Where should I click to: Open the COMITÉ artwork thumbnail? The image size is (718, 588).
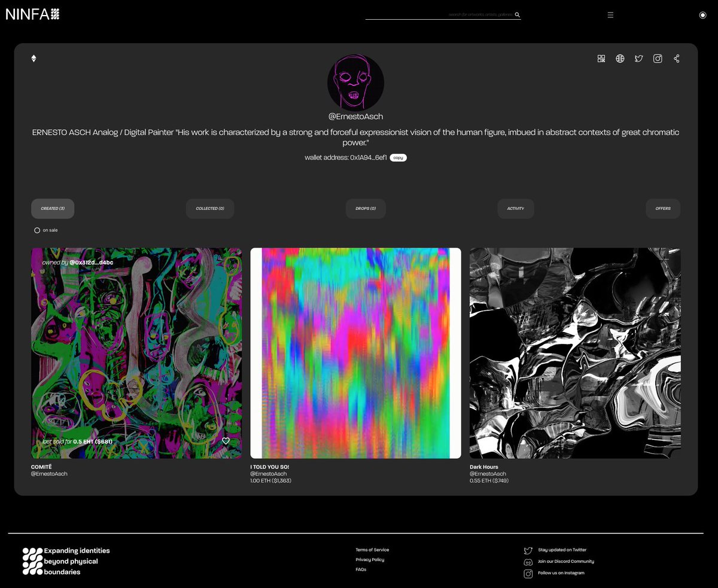[136, 353]
